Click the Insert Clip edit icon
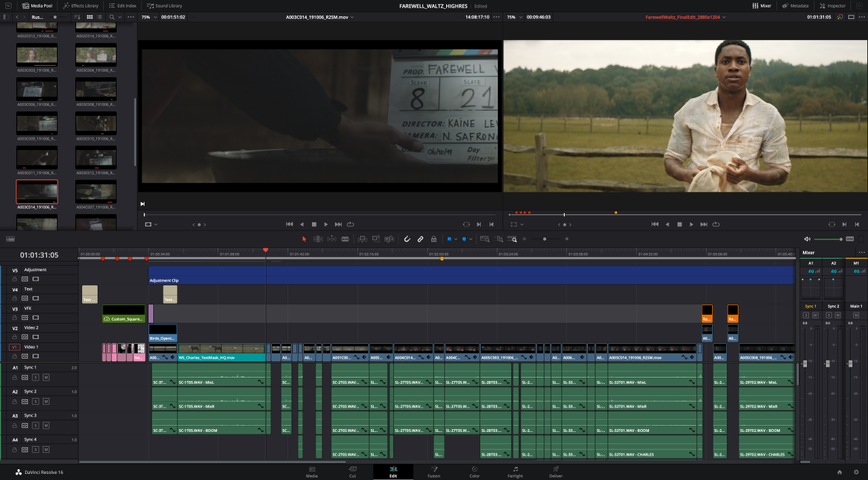This screenshot has height=480, width=868. click(362, 239)
